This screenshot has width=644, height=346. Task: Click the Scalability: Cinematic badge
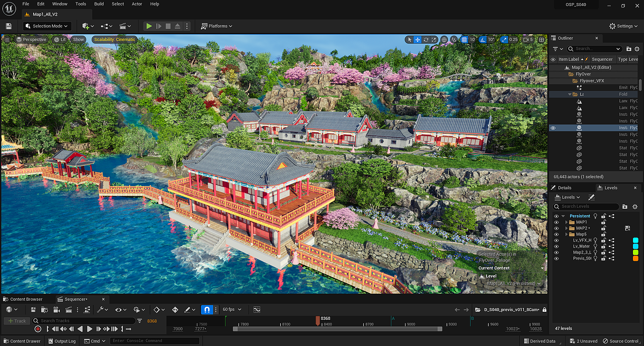(115, 39)
